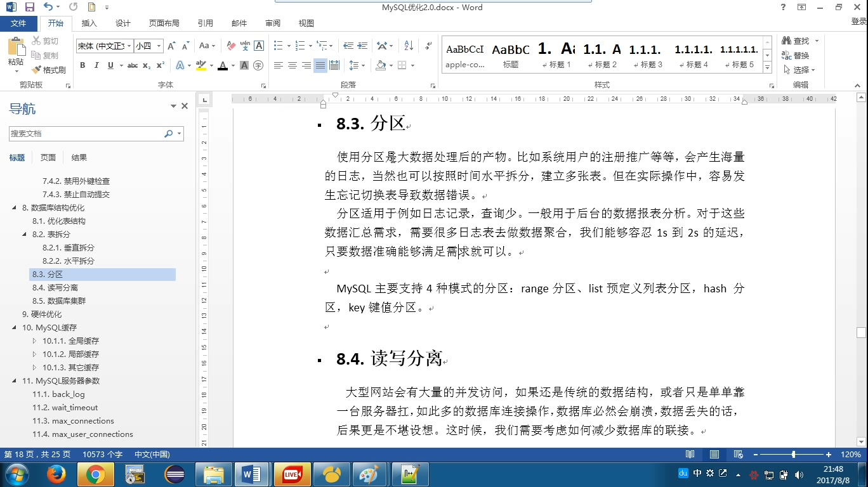Apply the 标题 1 style
This screenshot has height=487, width=868.
pos(556,55)
